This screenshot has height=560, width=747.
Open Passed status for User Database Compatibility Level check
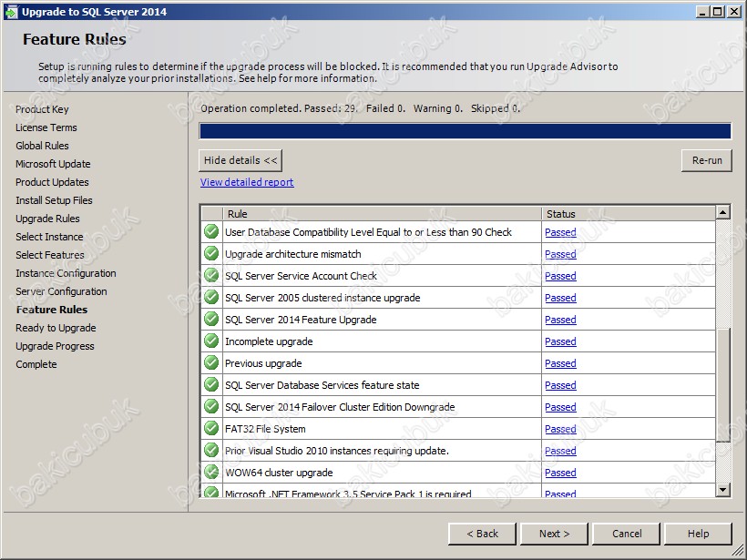pyautogui.click(x=560, y=232)
